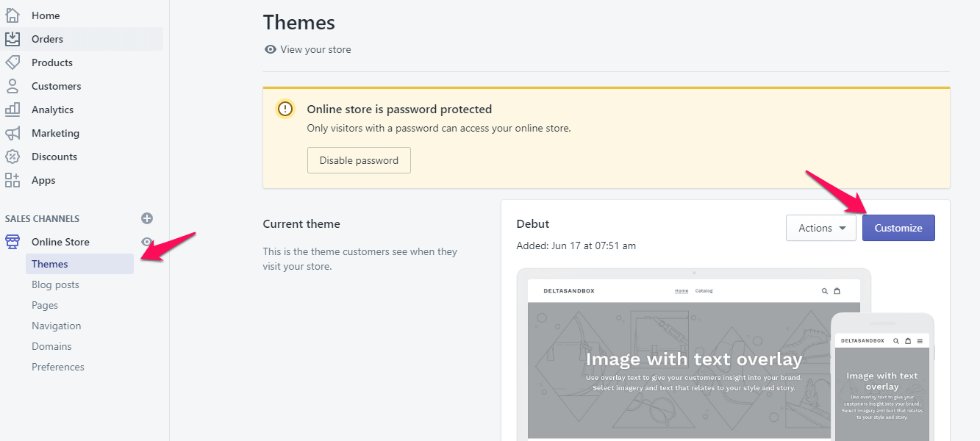Click the desktop preview overlay heading text
The image size is (980, 441).
(694, 359)
